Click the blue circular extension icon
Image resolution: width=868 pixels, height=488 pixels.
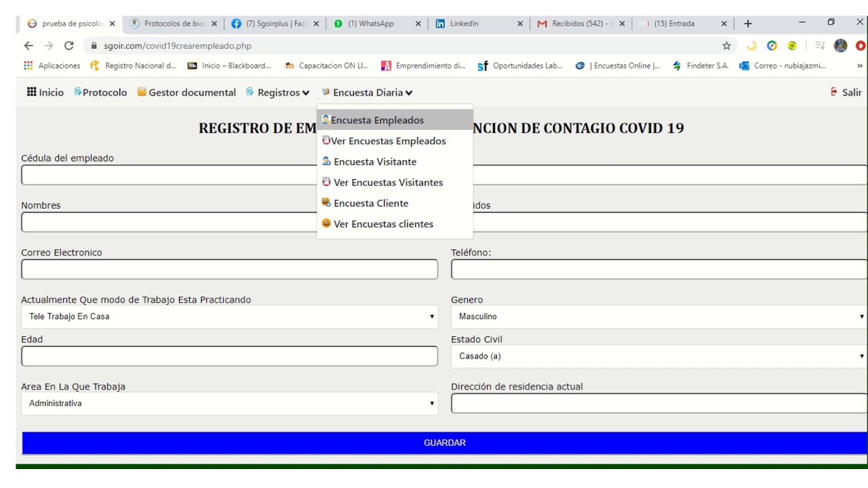771,46
